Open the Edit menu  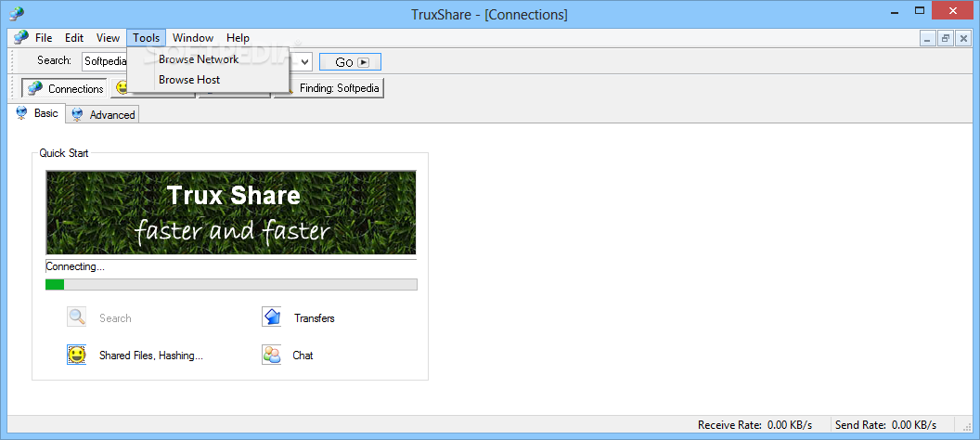coord(73,38)
